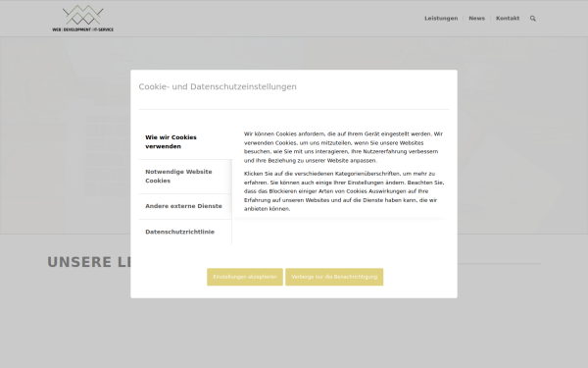The width and height of the screenshot is (588, 368).
Task: Click the Cookie- und Datenschutzeinstellungen heading
Action: point(218,86)
